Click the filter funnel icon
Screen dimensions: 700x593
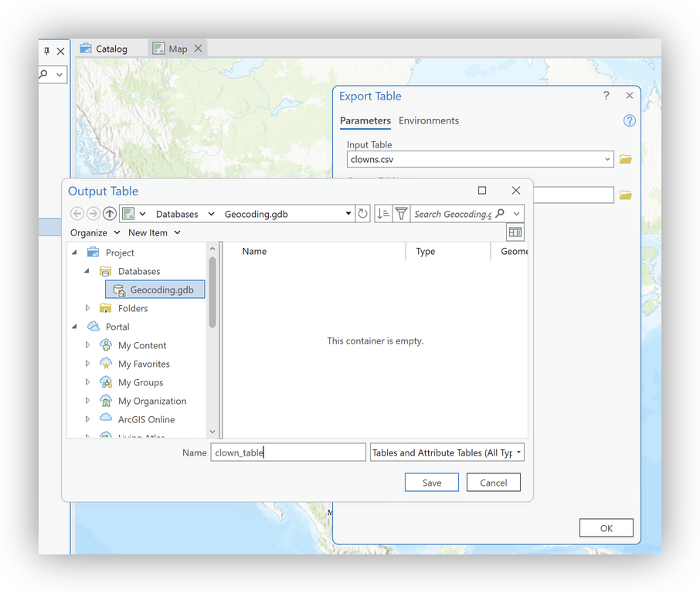tap(401, 214)
